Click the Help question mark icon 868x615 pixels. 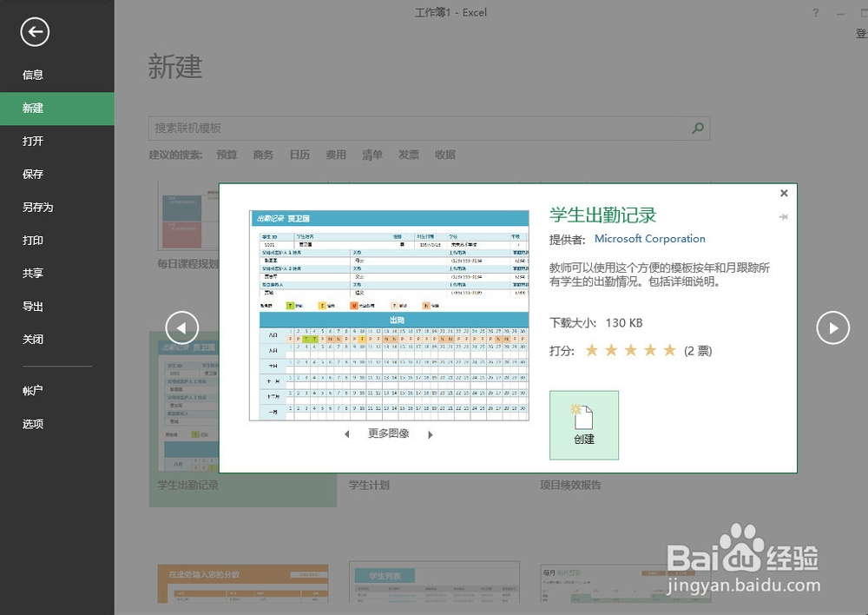pos(814,12)
